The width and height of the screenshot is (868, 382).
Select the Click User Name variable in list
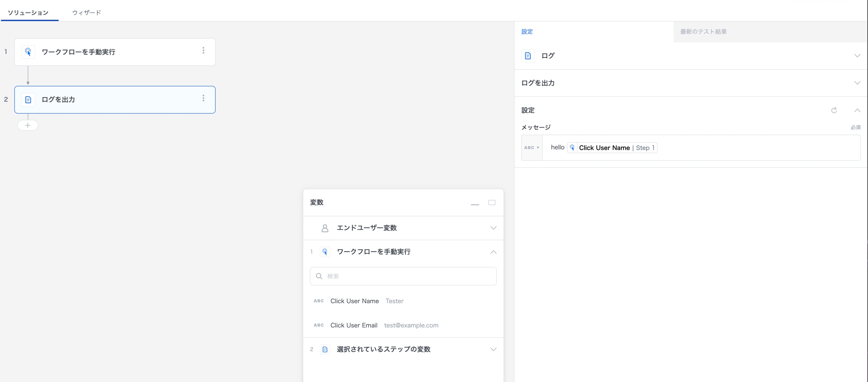354,301
